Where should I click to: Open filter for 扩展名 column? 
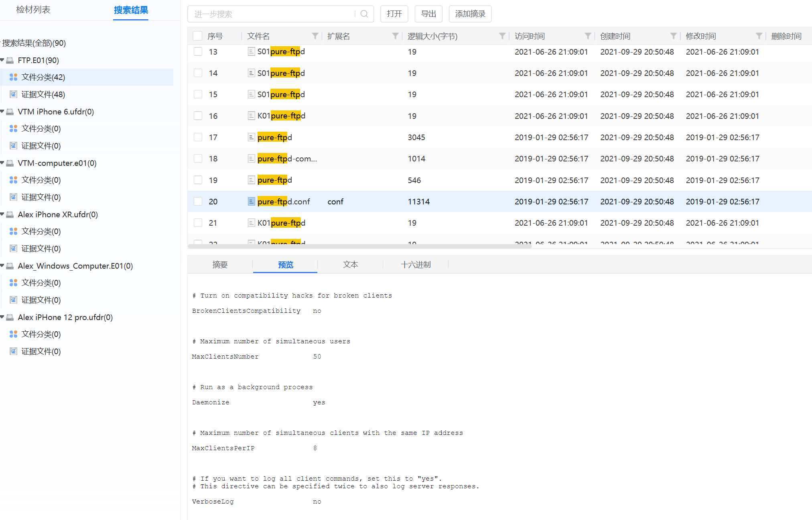(x=395, y=36)
